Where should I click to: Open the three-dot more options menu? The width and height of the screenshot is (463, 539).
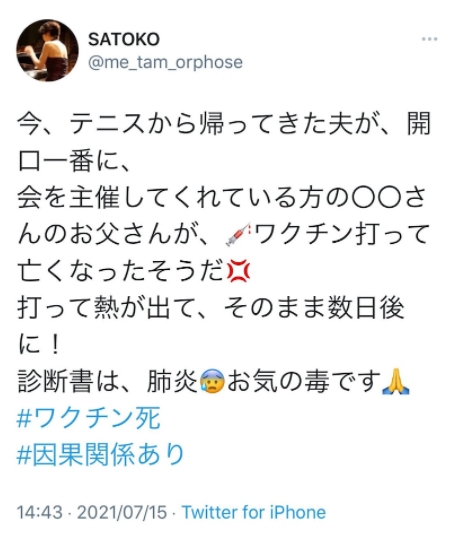tap(429, 39)
